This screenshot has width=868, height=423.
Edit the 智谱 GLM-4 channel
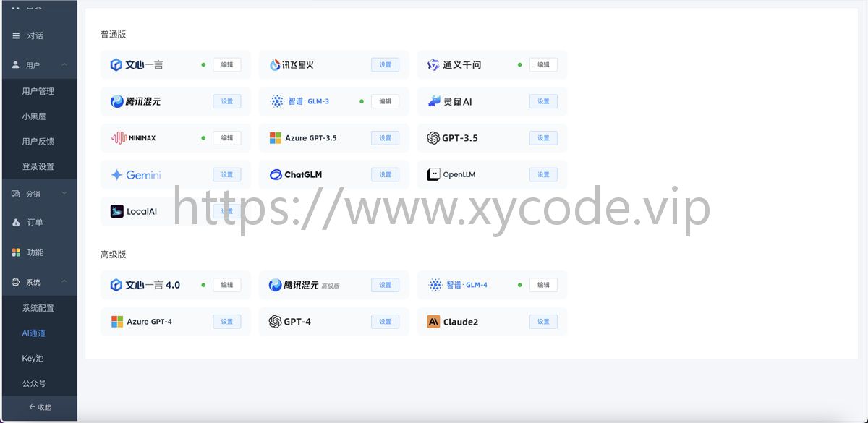click(x=544, y=286)
